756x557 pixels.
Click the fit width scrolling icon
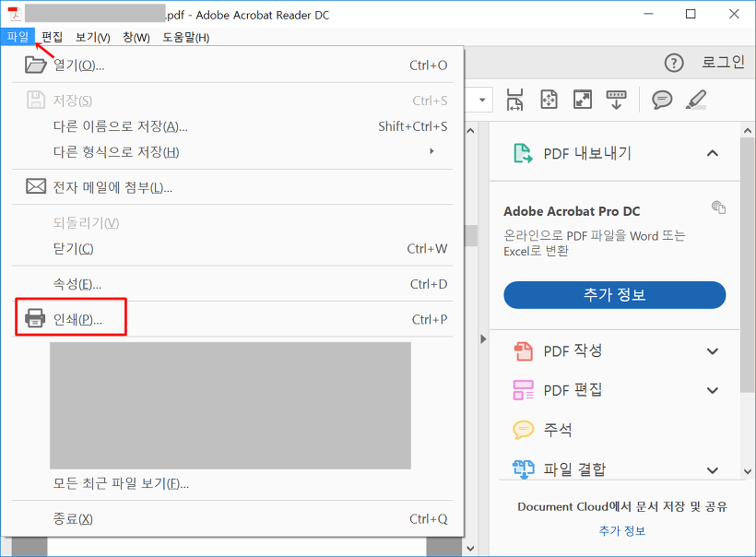click(x=515, y=100)
